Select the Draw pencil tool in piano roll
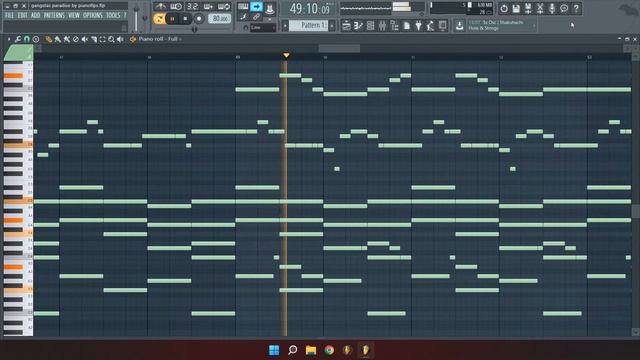Screen dimensions: 640x360 tap(49, 39)
